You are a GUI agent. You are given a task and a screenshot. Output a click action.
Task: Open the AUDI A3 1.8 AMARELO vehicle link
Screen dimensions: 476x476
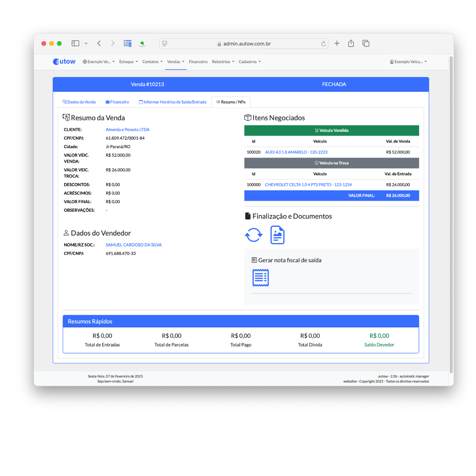tap(296, 152)
